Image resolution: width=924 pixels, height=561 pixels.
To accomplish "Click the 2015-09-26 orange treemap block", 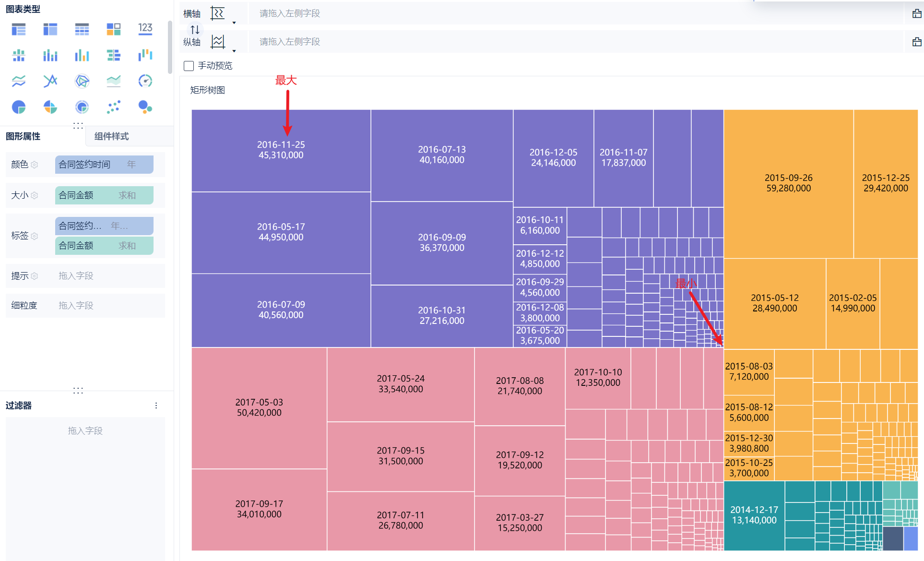I will [788, 183].
